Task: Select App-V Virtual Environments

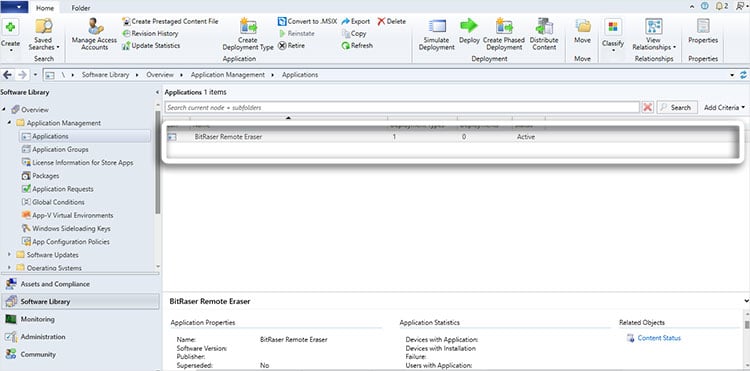Action: [67, 215]
